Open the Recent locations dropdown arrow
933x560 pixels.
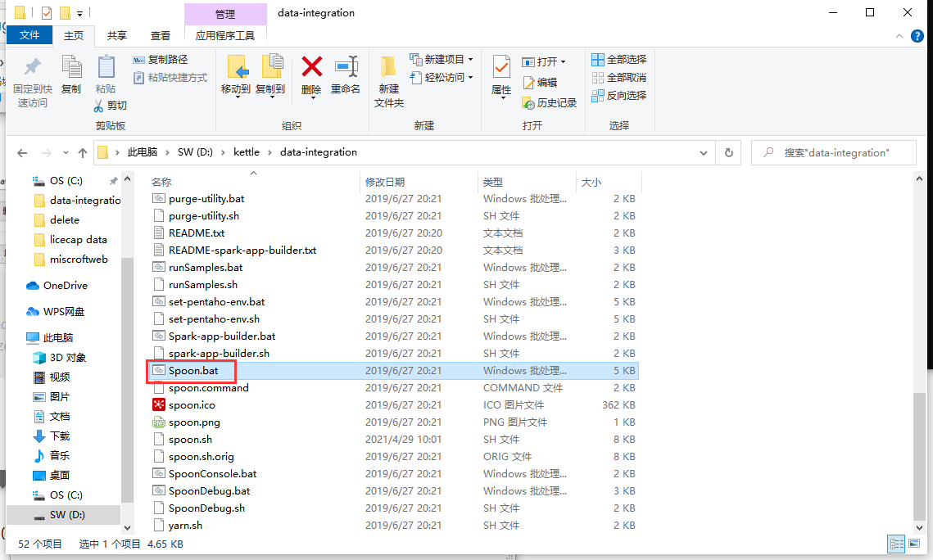66,153
